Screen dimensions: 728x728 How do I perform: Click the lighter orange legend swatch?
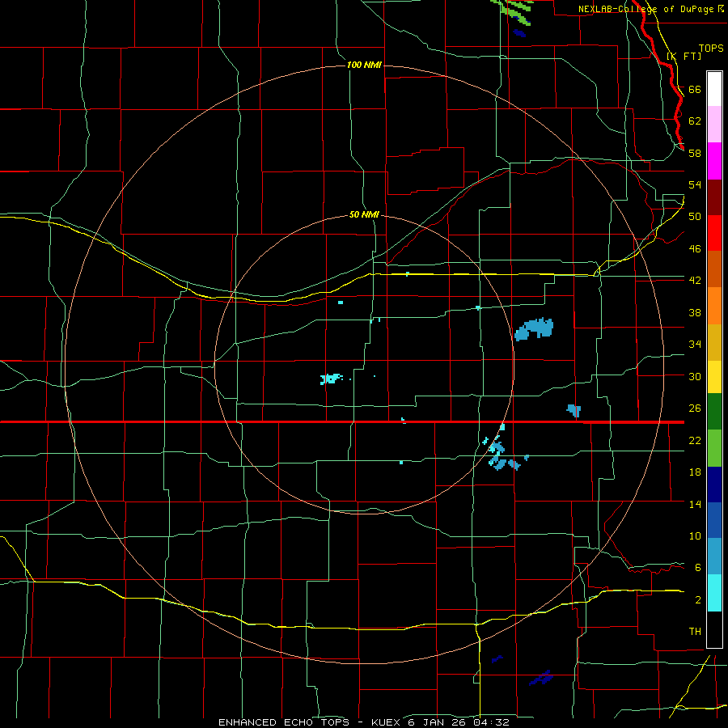(714, 306)
